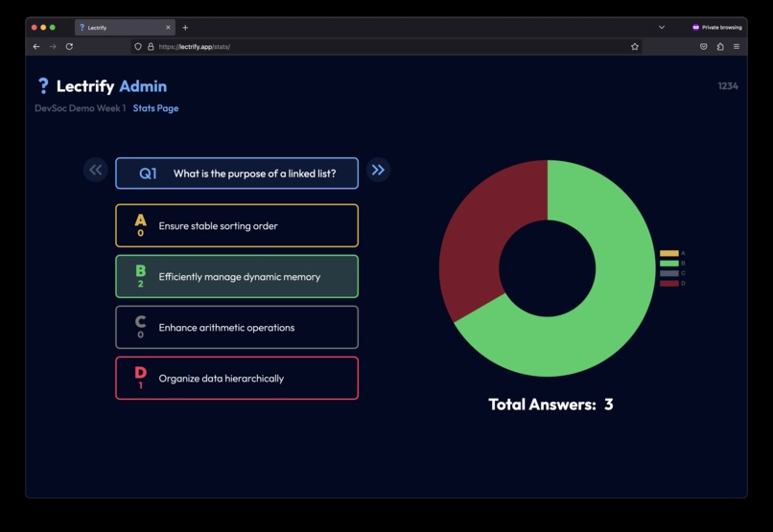Click the browser back arrow

36,46
